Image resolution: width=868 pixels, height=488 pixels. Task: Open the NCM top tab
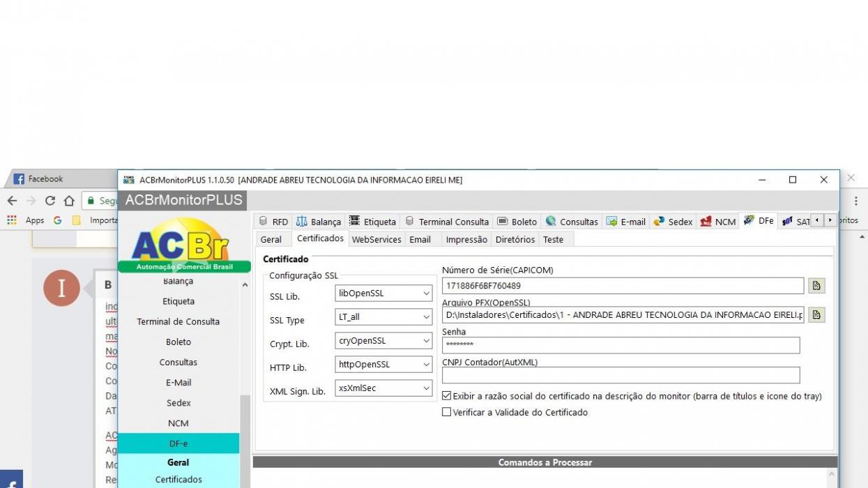(718, 222)
